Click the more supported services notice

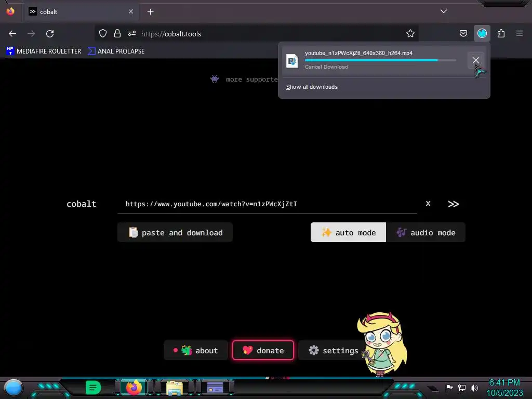pos(244,79)
